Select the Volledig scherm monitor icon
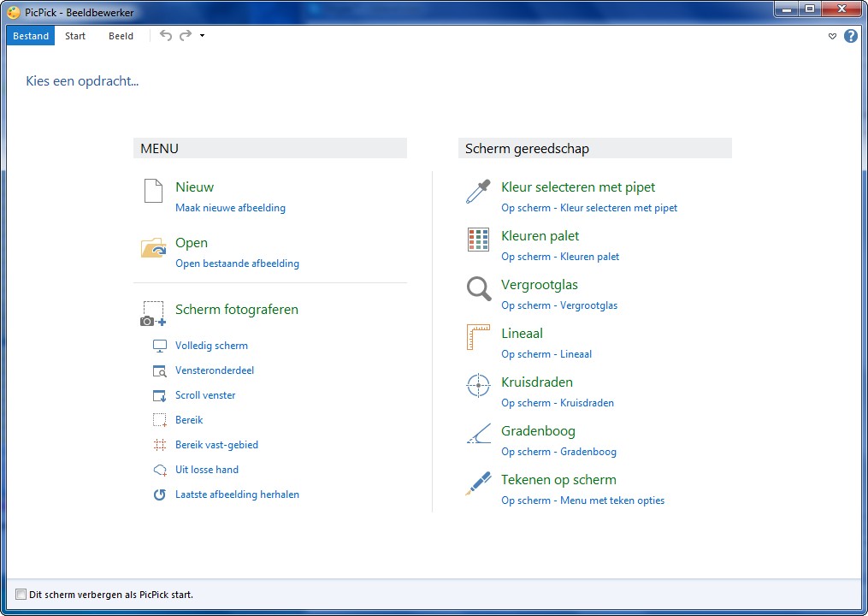This screenshot has width=868, height=616. click(159, 346)
